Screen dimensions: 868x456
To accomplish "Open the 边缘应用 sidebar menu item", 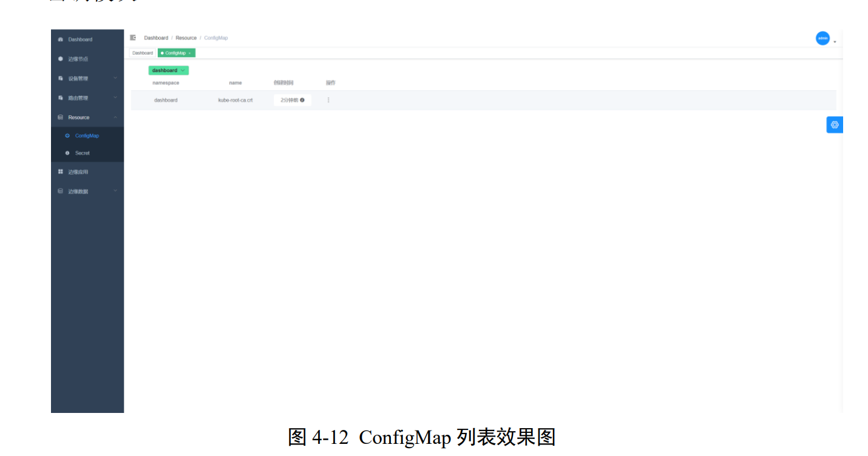I will 87,172.
